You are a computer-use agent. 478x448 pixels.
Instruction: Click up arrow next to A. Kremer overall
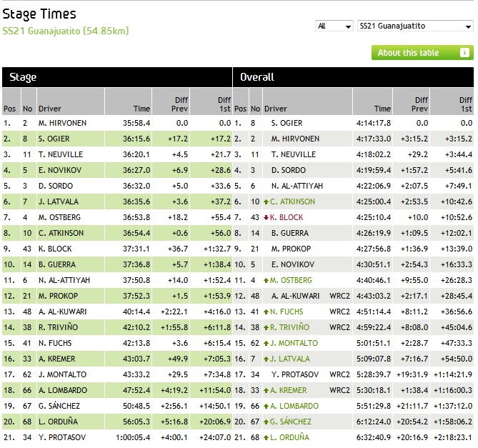pyautogui.click(x=267, y=390)
